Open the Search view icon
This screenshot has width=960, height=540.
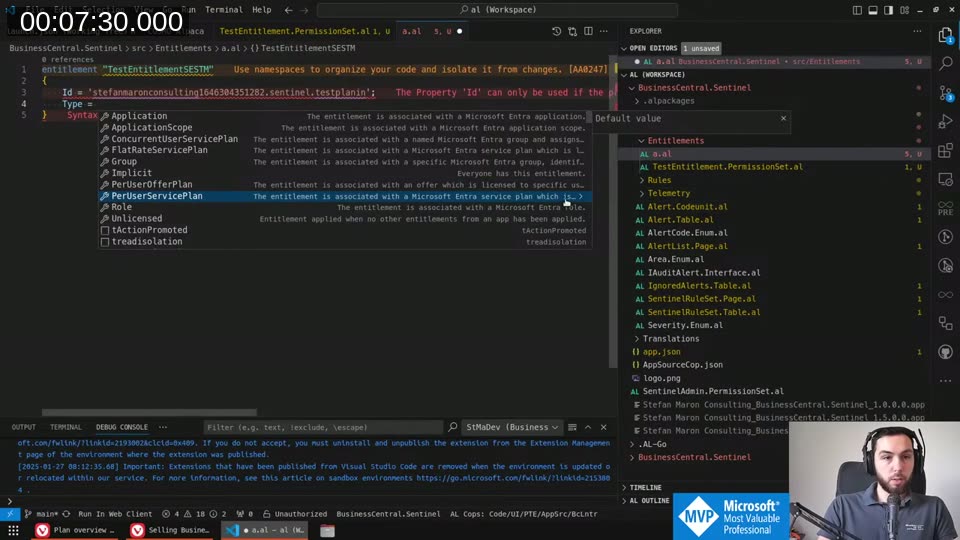coord(945,63)
